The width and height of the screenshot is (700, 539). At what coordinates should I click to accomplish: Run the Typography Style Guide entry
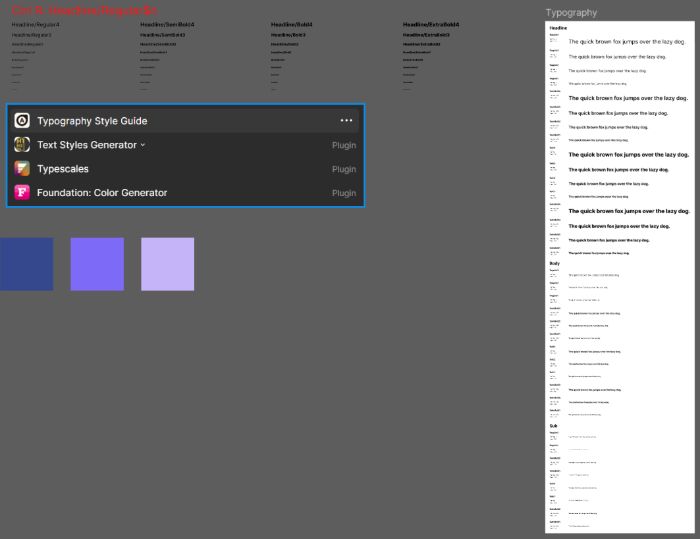pyautogui.click(x=185, y=121)
